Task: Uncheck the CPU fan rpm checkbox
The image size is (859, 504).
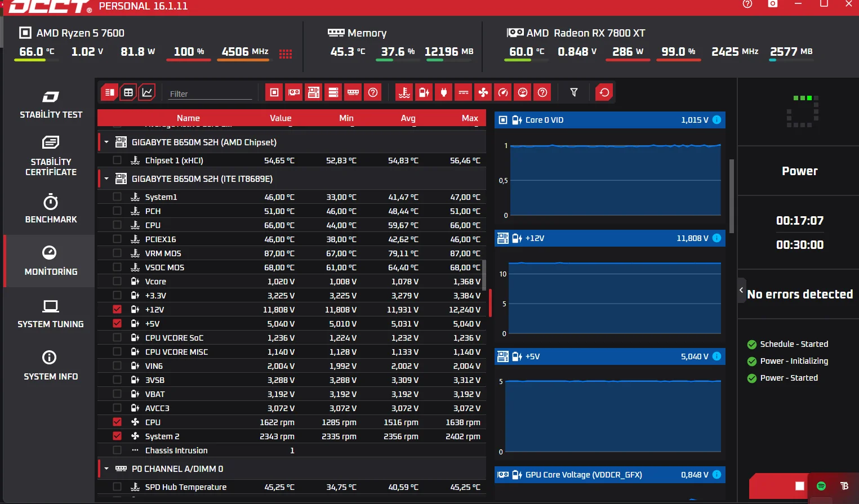Action: [x=117, y=422]
